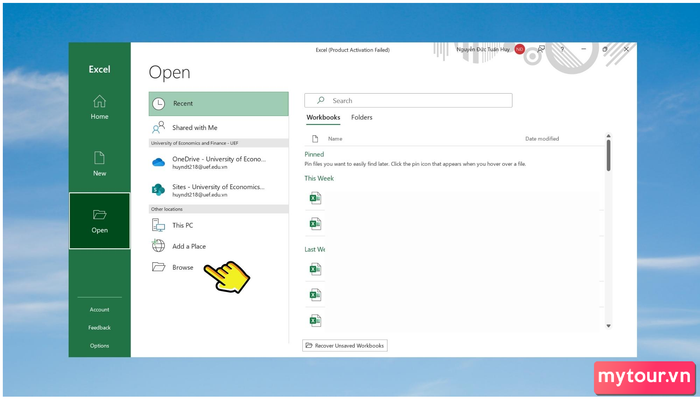Click the This Week section heading
This screenshot has width=700, height=401.
click(x=319, y=178)
